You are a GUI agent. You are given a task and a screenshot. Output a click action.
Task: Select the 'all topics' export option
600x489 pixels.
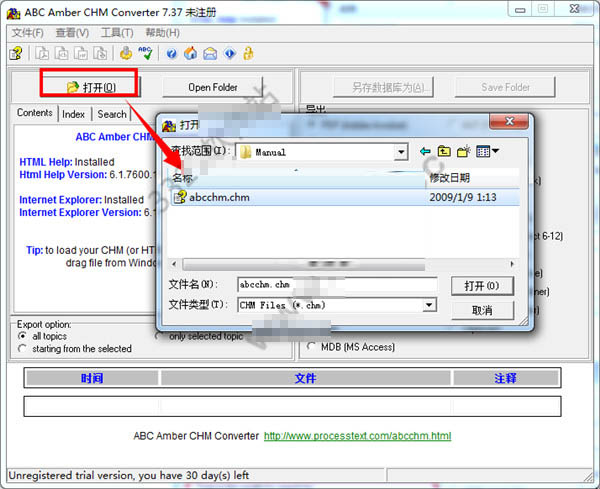22,336
